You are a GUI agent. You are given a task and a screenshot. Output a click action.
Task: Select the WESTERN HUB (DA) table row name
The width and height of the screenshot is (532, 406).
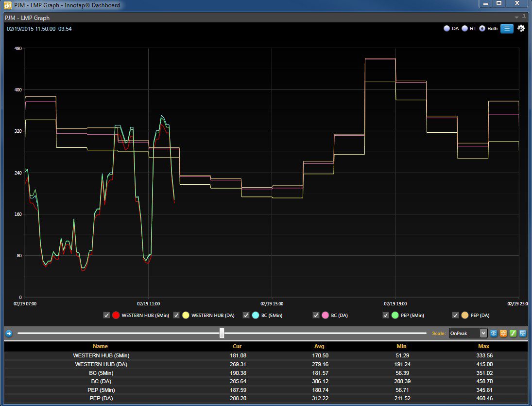click(x=101, y=364)
